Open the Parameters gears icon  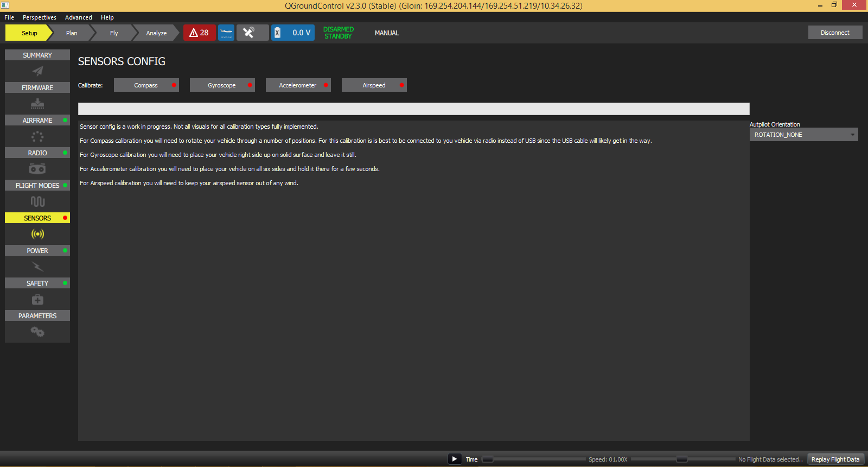pyautogui.click(x=37, y=332)
